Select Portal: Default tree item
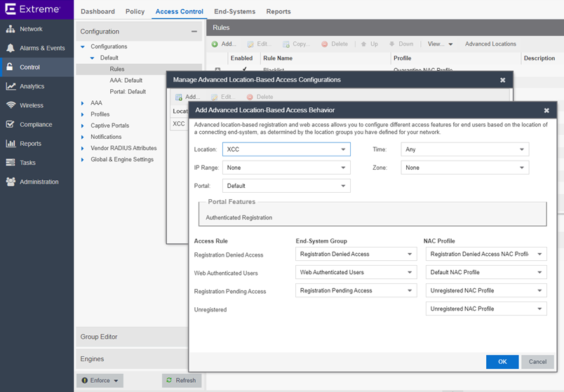Viewport: 564px width, 392px height. pyautogui.click(x=128, y=92)
